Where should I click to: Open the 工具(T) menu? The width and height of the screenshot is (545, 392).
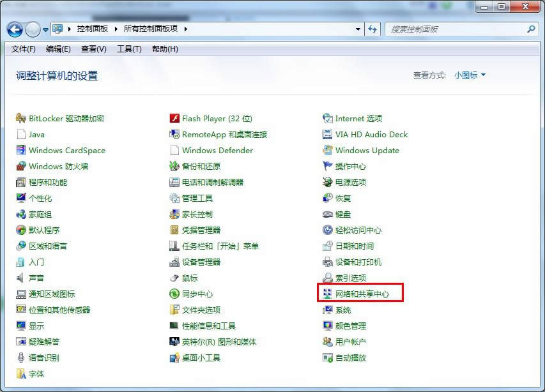pos(128,49)
